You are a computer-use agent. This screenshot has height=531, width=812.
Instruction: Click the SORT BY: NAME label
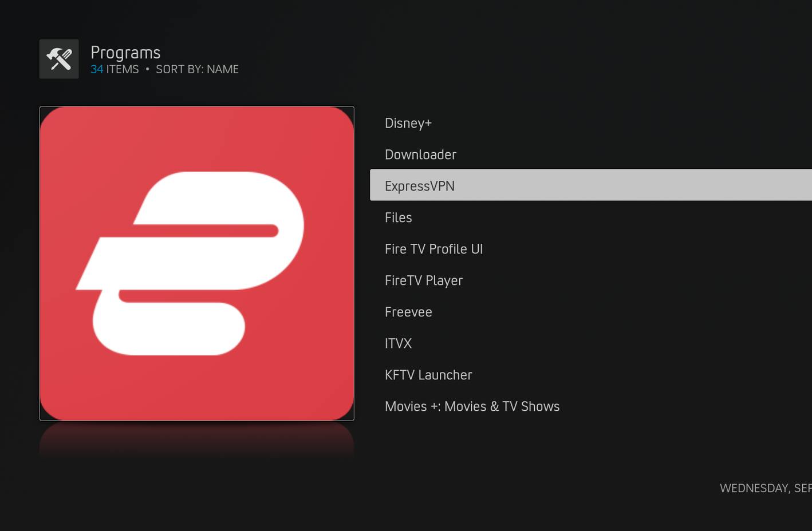tap(197, 69)
